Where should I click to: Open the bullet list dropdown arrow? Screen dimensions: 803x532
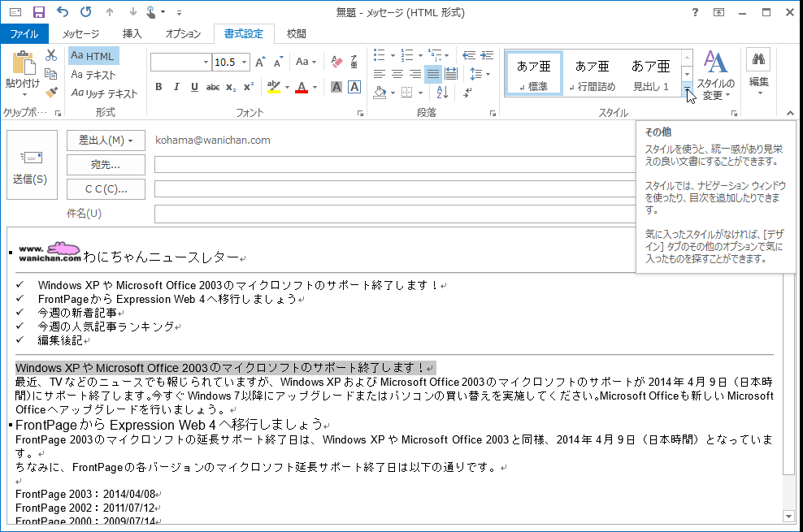(393, 55)
